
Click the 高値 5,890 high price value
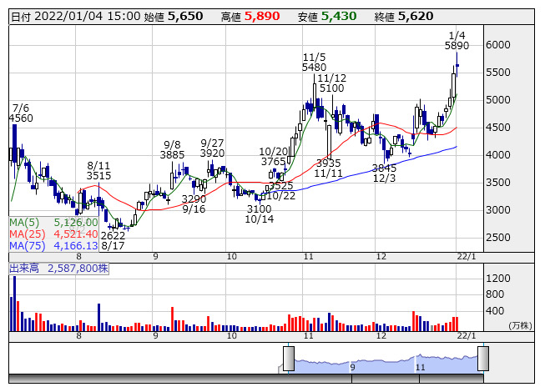click(x=250, y=17)
